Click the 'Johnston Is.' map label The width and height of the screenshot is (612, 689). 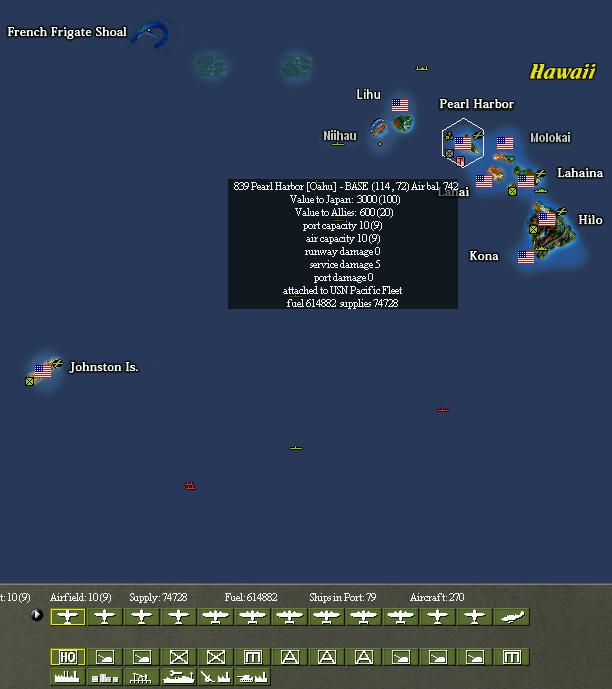point(104,367)
